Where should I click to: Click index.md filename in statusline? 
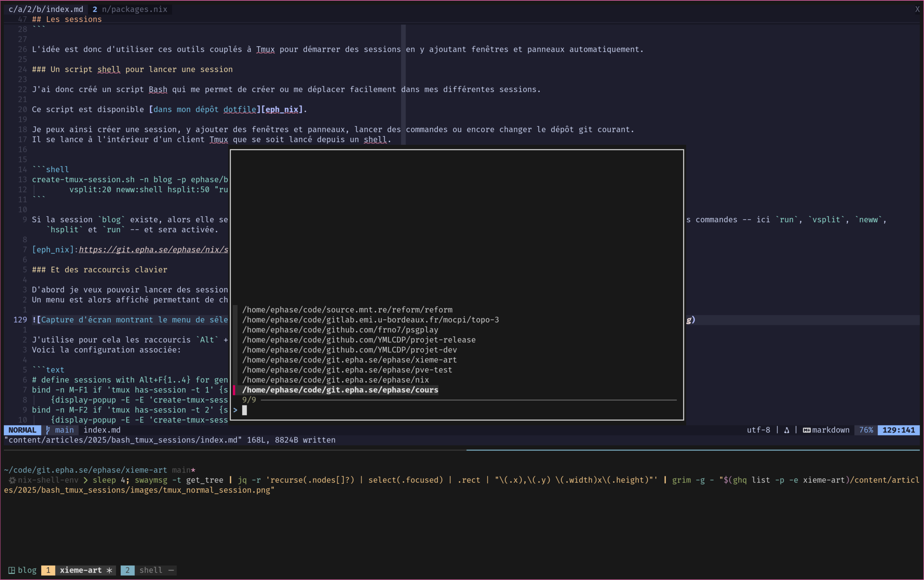click(102, 430)
